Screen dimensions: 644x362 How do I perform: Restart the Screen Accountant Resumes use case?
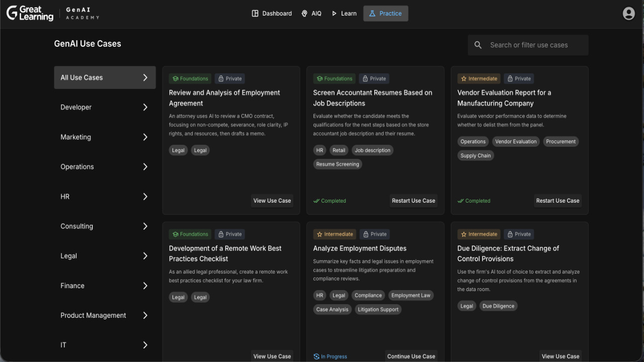point(413,201)
